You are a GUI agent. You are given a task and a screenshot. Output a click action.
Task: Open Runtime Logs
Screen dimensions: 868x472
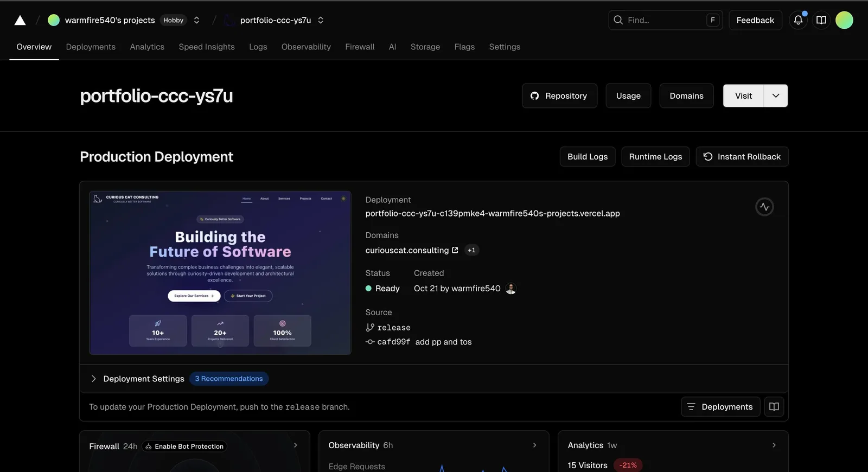(x=655, y=157)
